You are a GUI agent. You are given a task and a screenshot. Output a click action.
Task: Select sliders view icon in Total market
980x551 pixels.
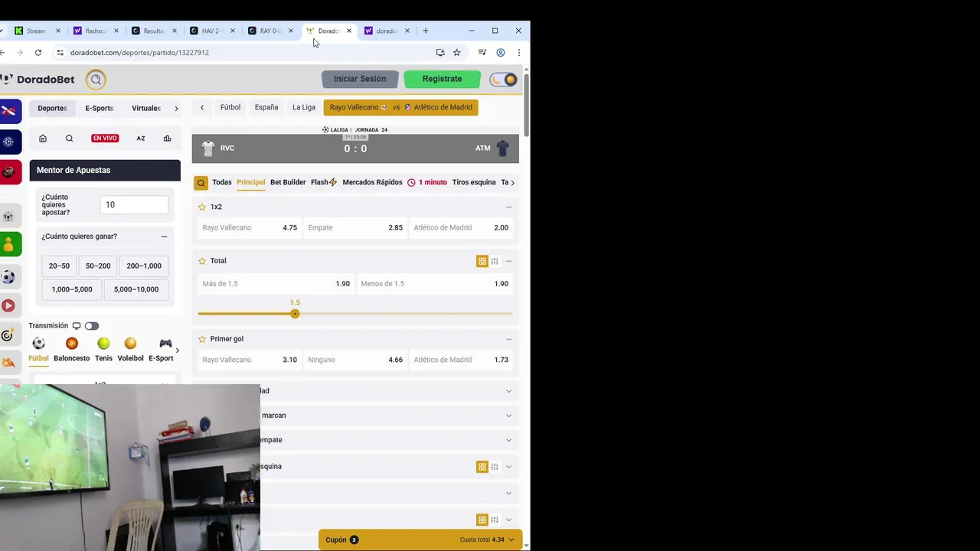(495, 261)
